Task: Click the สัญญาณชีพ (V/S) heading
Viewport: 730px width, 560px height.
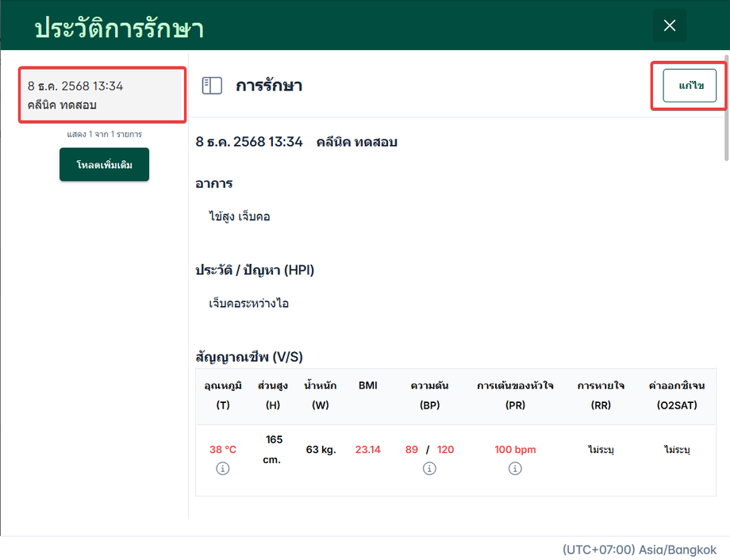Action: coord(249,357)
